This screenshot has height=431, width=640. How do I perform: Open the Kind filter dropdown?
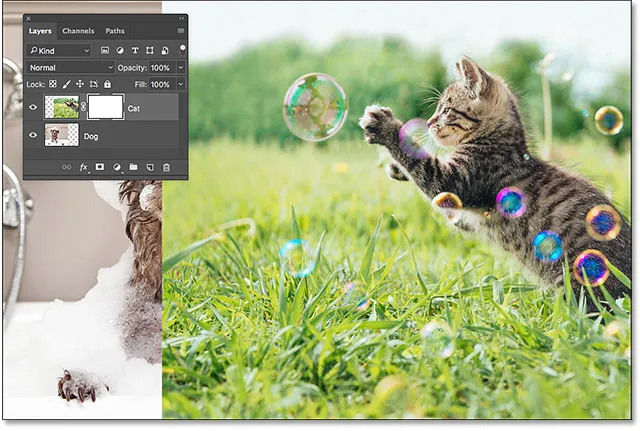tap(59, 50)
